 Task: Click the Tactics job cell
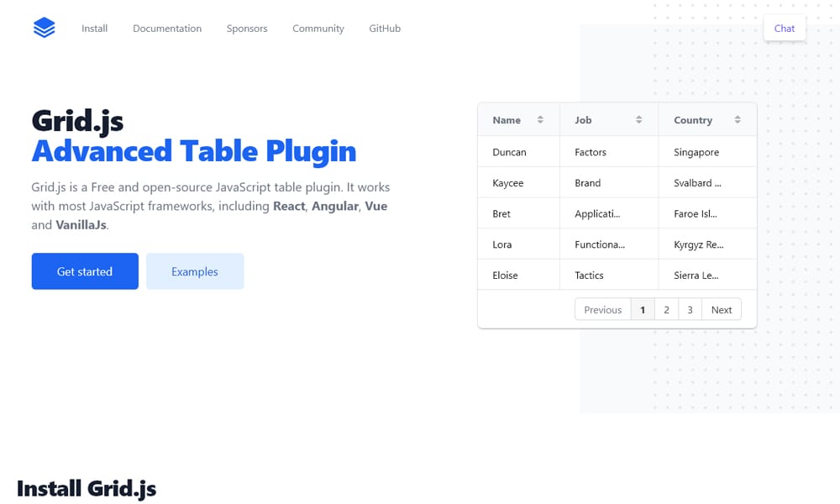pyautogui.click(x=609, y=275)
